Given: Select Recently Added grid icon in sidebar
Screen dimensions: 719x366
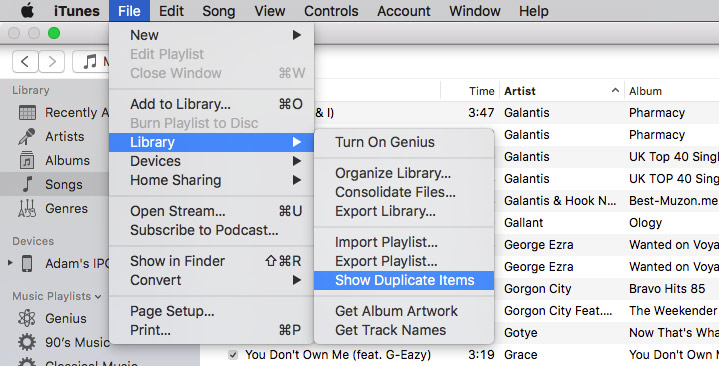Looking at the screenshot, I should (27, 112).
